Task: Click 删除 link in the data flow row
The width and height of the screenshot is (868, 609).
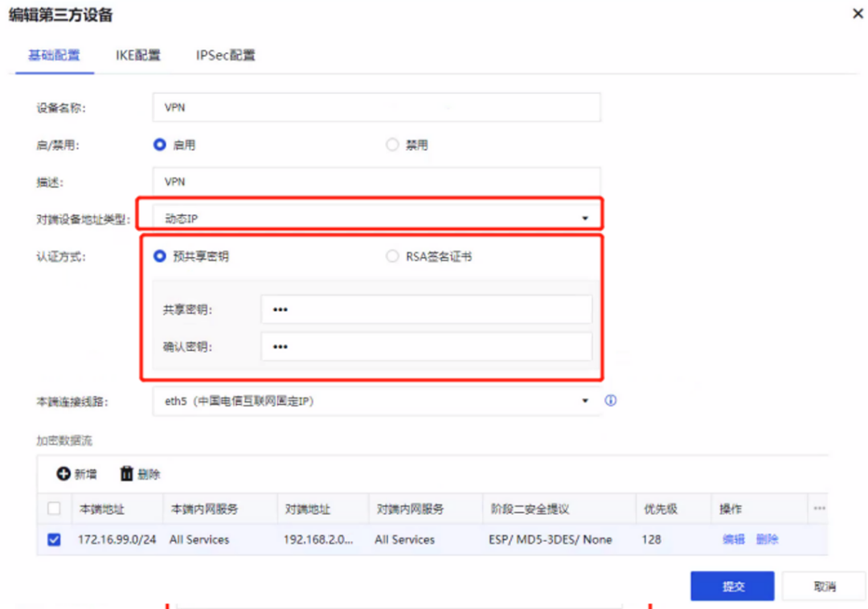Action: pos(768,539)
